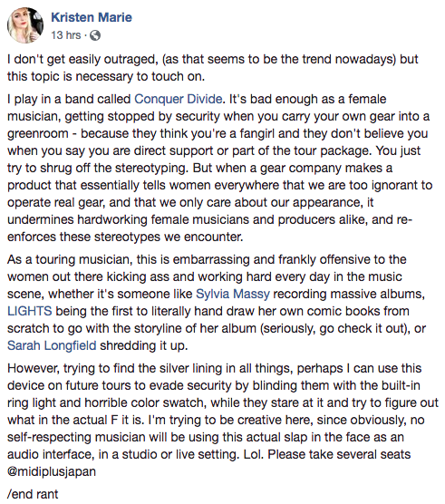Open the post via the 13 hrs timestamp
445x504 pixels.
(66, 35)
